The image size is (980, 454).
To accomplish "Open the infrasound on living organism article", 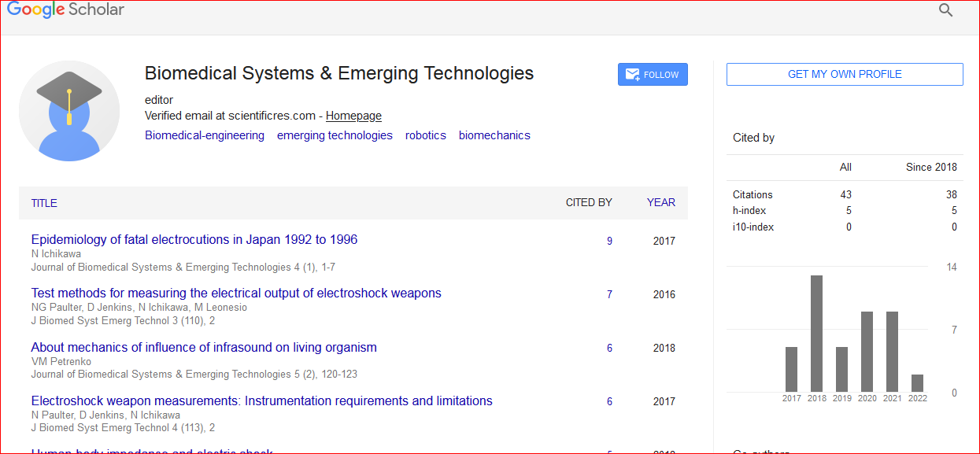I will (204, 347).
